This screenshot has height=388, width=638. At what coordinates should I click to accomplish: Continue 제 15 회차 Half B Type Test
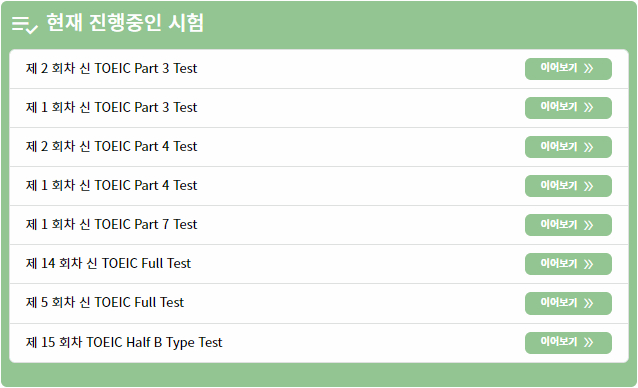[568, 343]
